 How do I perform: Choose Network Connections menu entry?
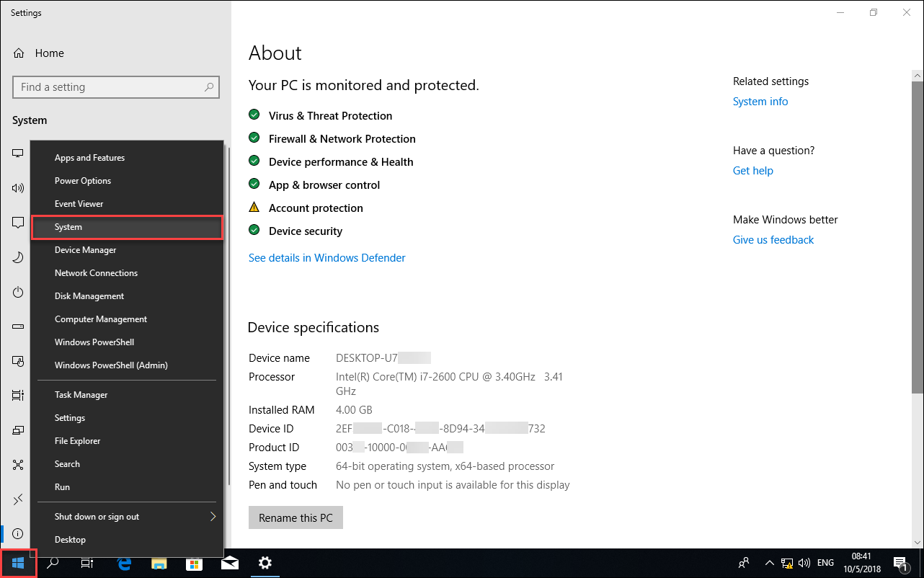tap(127, 273)
